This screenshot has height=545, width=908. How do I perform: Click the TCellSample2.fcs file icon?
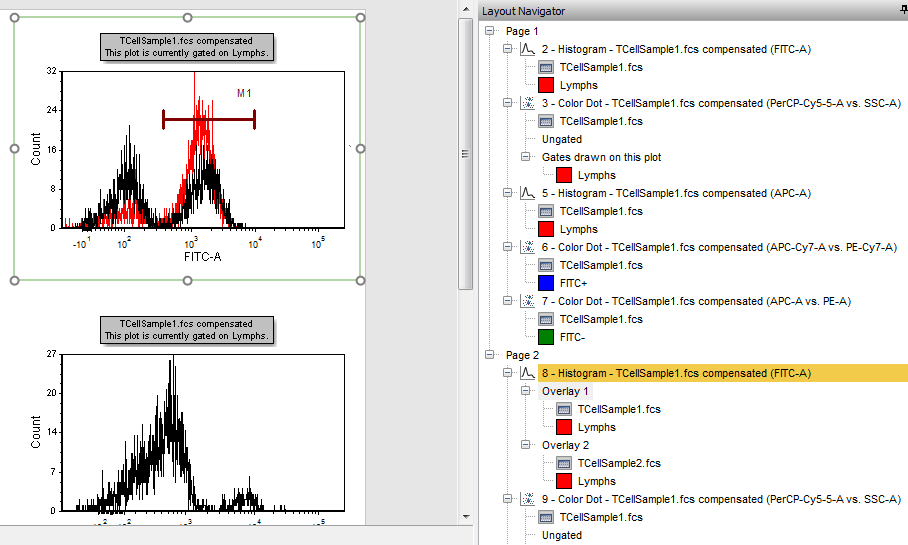(564, 463)
